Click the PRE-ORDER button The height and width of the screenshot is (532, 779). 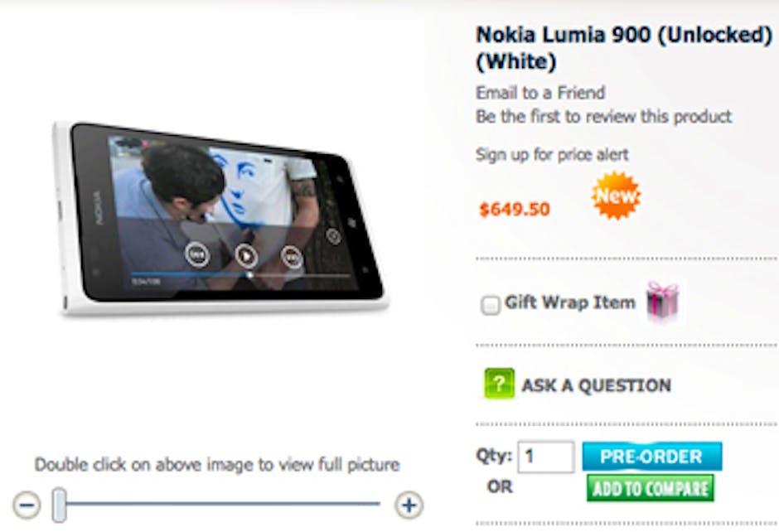tap(651, 457)
